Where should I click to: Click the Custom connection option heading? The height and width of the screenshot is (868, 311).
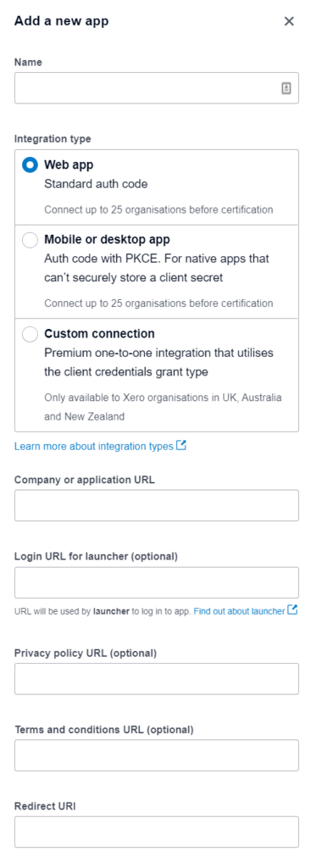click(99, 334)
